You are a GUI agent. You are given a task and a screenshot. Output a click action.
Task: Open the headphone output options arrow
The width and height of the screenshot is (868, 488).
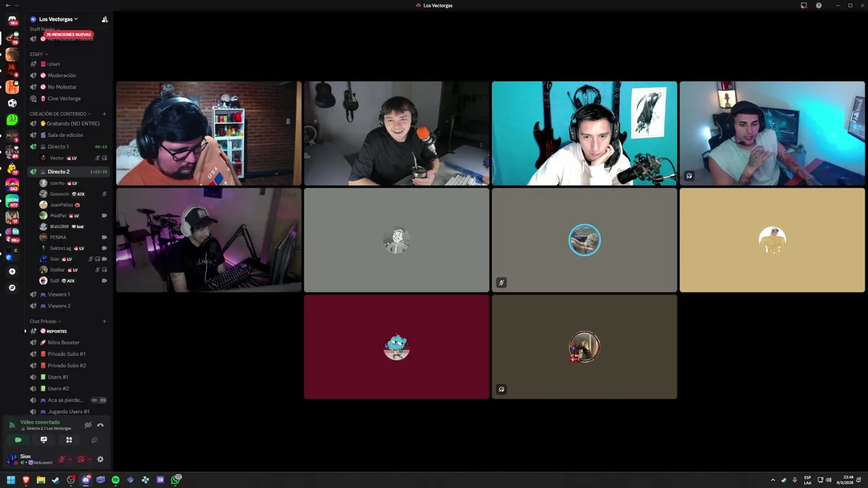(x=89, y=459)
